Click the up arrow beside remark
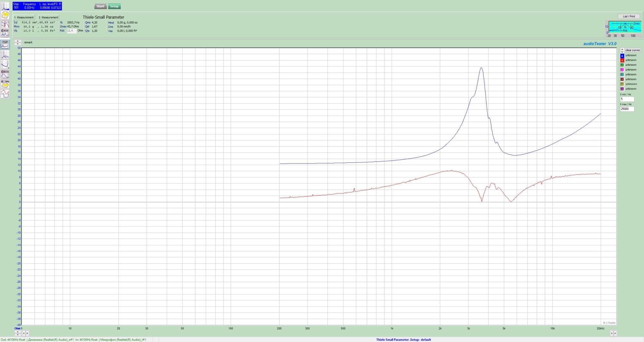This screenshot has width=644, height=342. point(18,41)
